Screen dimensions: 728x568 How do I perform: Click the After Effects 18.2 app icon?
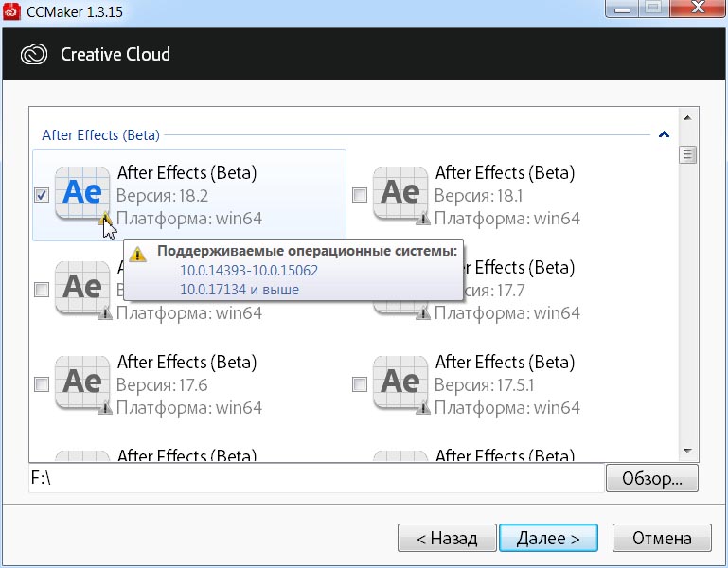point(82,193)
